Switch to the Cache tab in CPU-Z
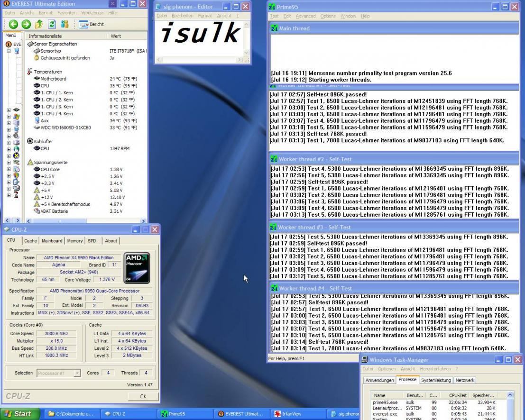This screenshot has width=525, height=420. click(30, 241)
